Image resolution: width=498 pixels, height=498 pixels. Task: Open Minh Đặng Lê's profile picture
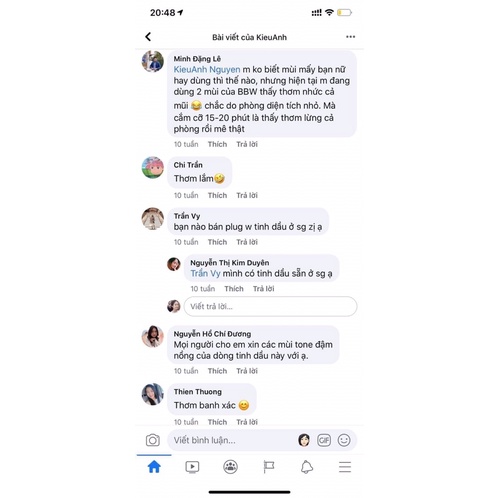click(x=153, y=61)
